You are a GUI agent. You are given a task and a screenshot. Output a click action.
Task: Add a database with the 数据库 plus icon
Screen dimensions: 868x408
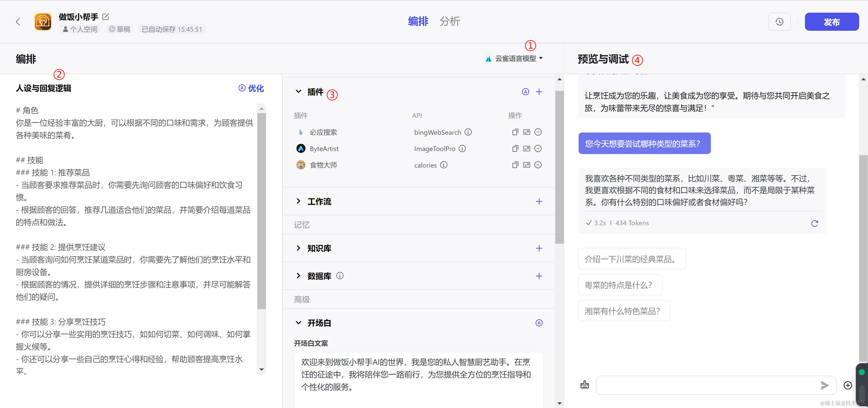click(x=539, y=276)
